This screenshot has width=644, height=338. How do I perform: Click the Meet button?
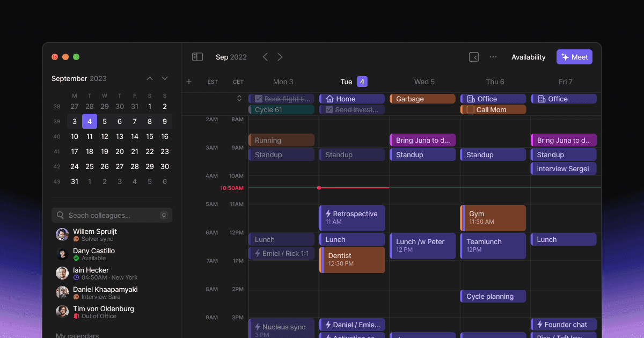click(x=574, y=57)
